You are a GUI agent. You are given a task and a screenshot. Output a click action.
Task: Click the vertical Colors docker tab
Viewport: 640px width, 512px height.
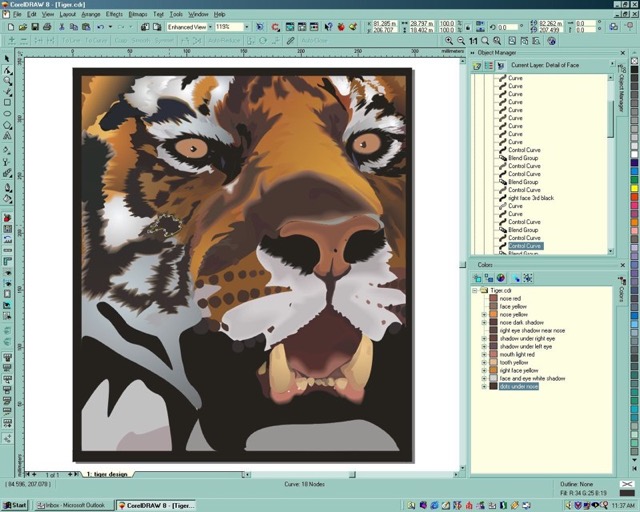(x=622, y=290)
